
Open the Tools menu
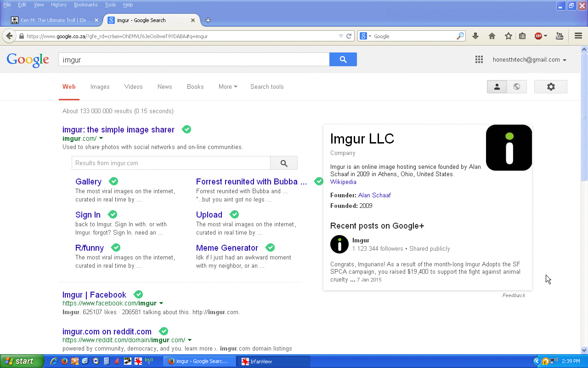click(x=110, y=5)
